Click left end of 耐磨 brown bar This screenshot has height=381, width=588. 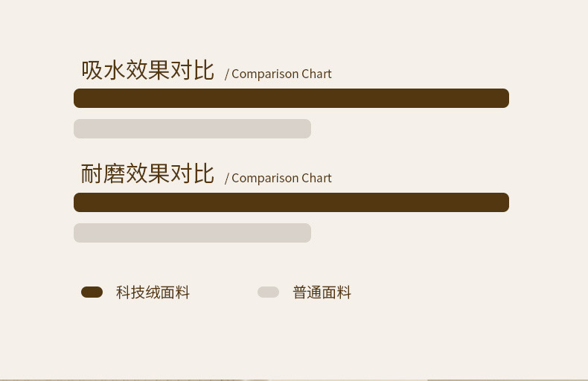pyautogui.click(x=79, y=202)
